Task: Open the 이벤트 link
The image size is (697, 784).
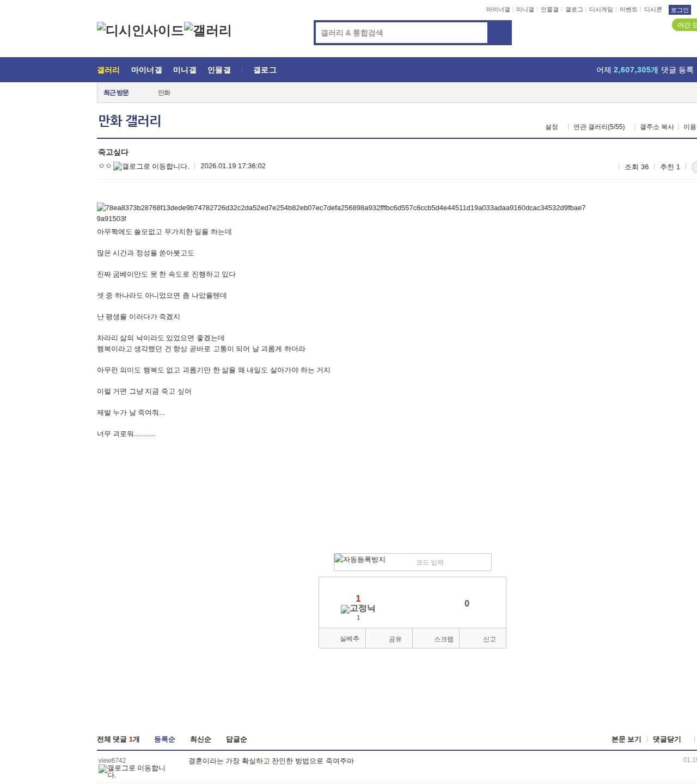Action: coord(628,10)
